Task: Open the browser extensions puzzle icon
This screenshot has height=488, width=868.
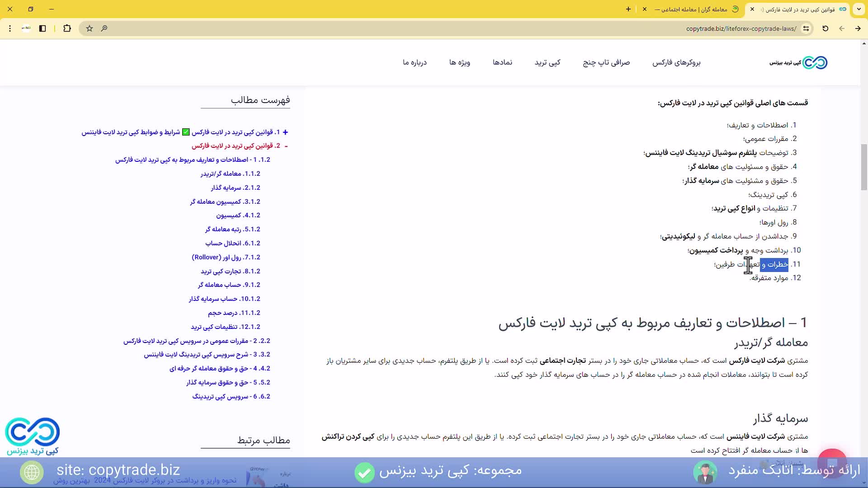Action: pos(67,28)
